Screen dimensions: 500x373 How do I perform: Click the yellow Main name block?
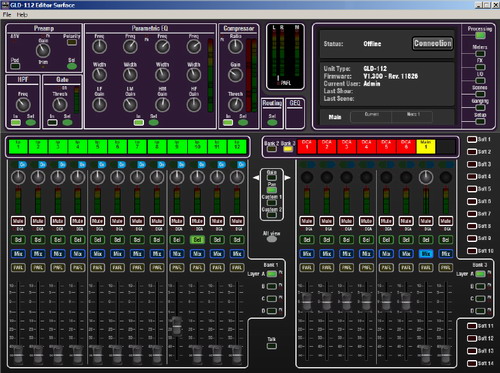coord(426,147)
